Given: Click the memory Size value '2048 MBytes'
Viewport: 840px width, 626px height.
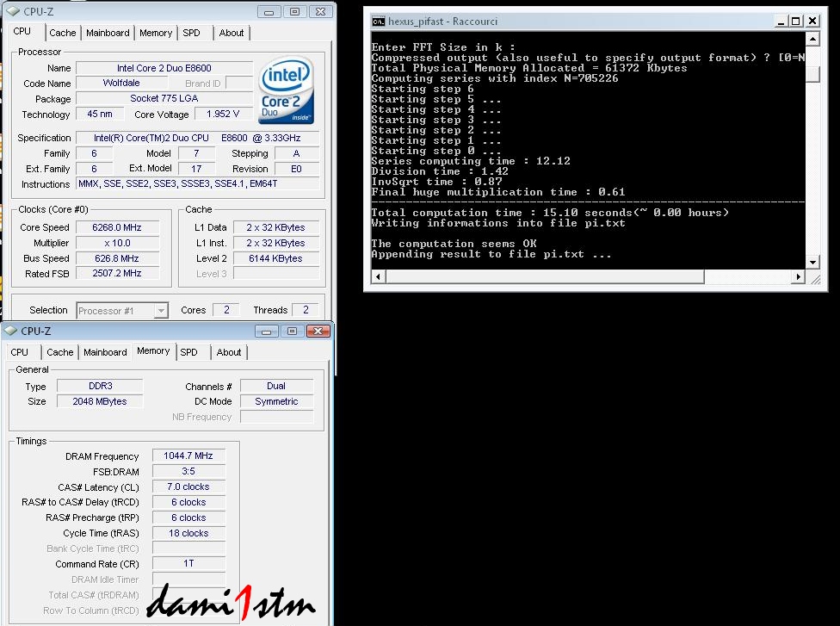Looking at the screenshot, I should point(100,401).
